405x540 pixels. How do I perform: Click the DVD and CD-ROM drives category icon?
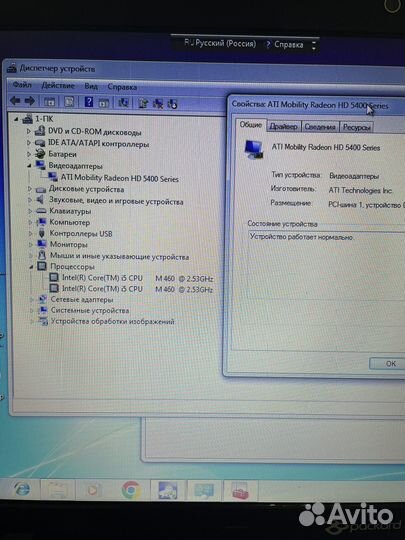[x=40, y=131]
